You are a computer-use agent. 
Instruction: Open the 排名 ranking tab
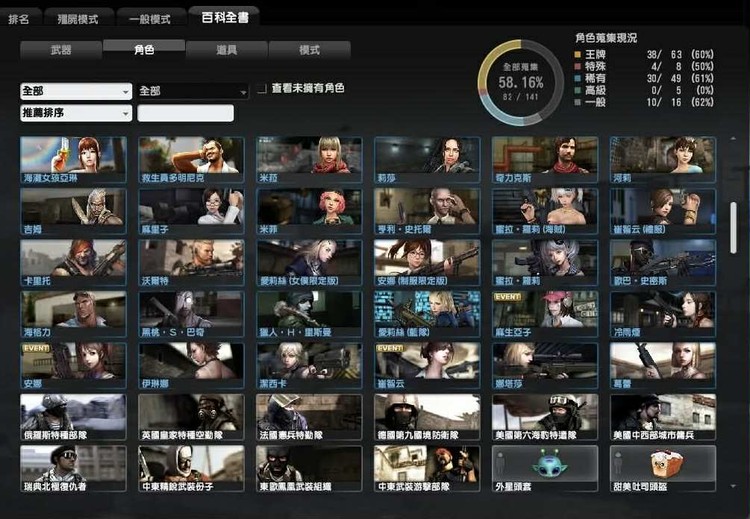pyautogui.click(x=19, y=18)
